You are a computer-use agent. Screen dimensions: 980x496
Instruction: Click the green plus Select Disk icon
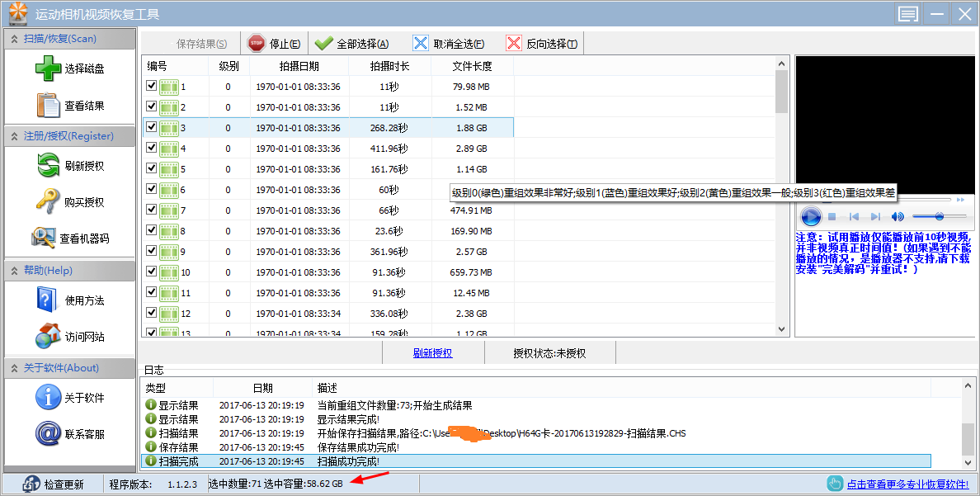48,68
